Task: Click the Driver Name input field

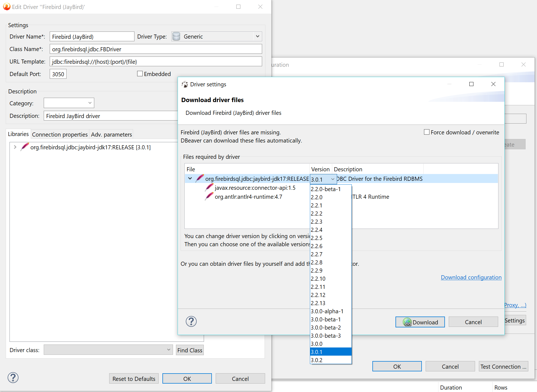Action: click(92, 36)
